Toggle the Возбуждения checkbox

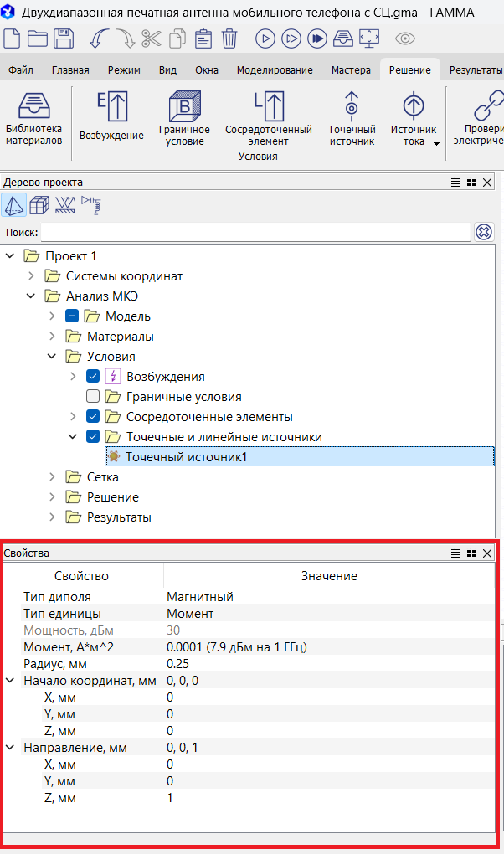93,377
